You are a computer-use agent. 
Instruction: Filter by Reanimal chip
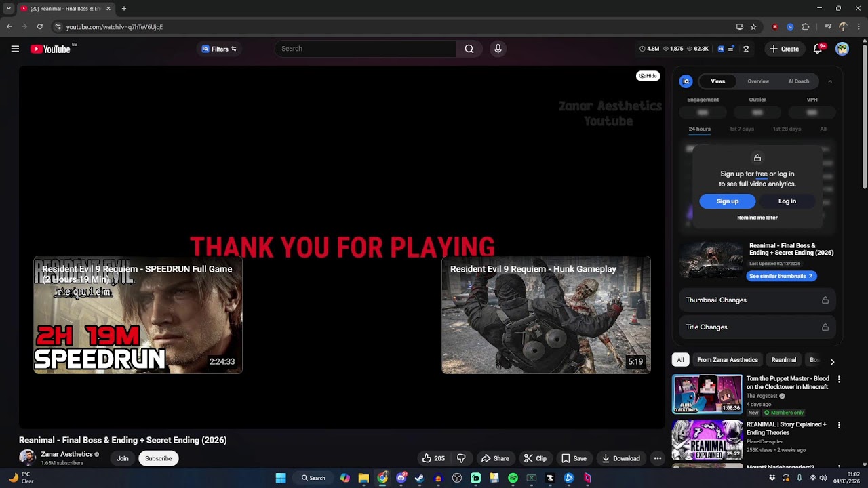coord(783,360)
